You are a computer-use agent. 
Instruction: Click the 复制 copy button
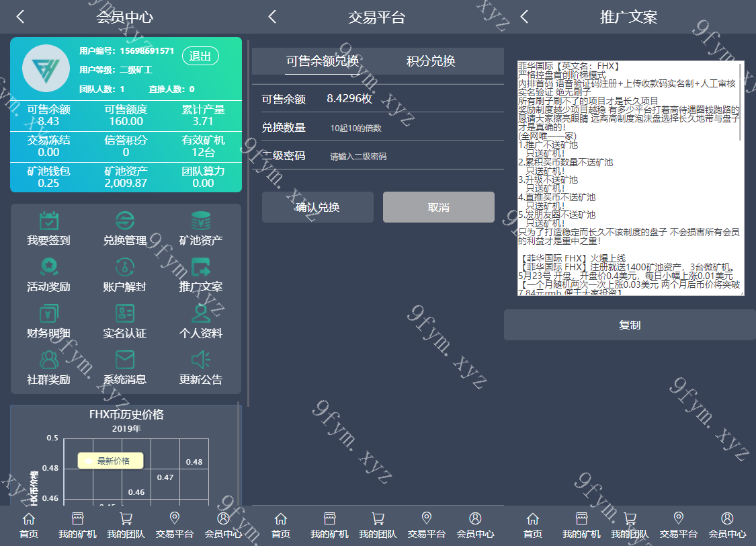630,325
